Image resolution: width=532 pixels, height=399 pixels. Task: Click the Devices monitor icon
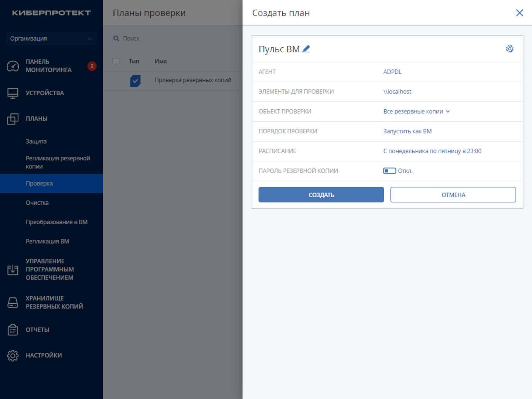coord(13,93)
